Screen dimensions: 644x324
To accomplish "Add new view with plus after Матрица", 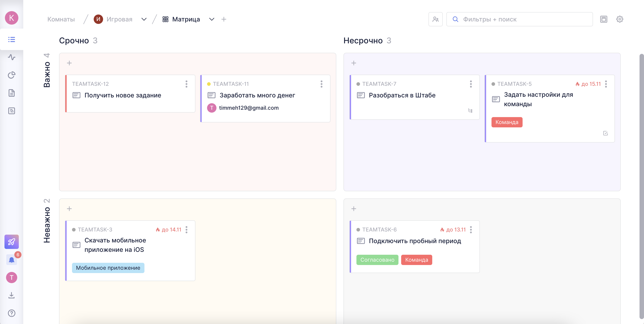I will pyautogui.click(x=224, y=19).
